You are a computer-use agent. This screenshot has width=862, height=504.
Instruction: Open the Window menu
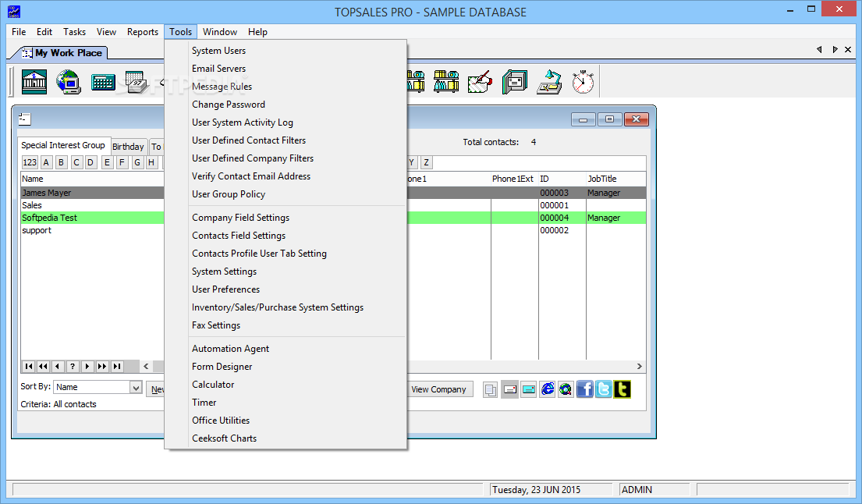(220, 32)
